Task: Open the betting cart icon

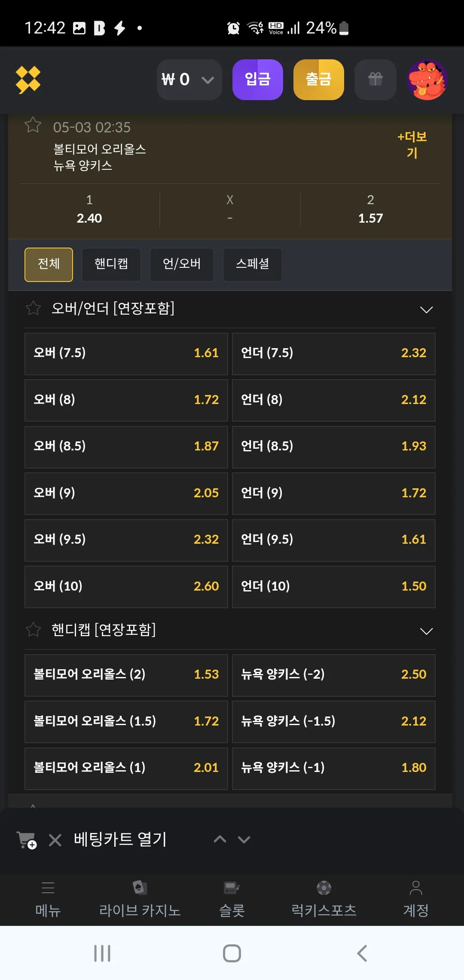Action: click(27, 840)
